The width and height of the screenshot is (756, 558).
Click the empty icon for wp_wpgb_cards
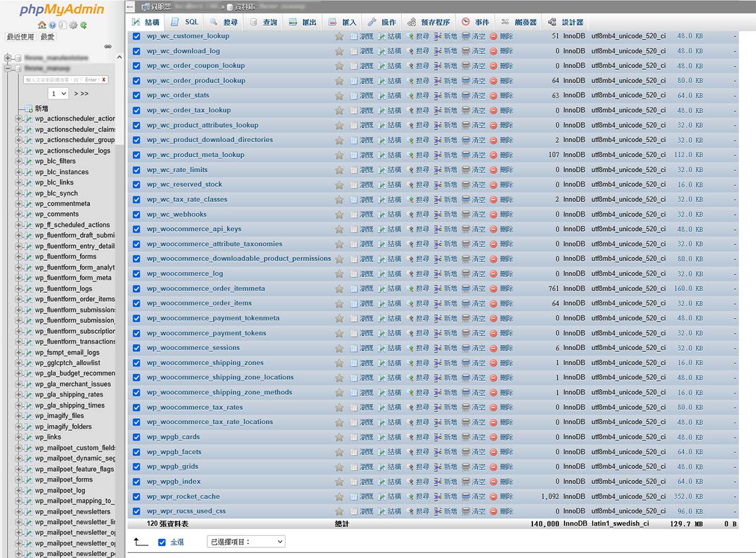tap(466, 437)
